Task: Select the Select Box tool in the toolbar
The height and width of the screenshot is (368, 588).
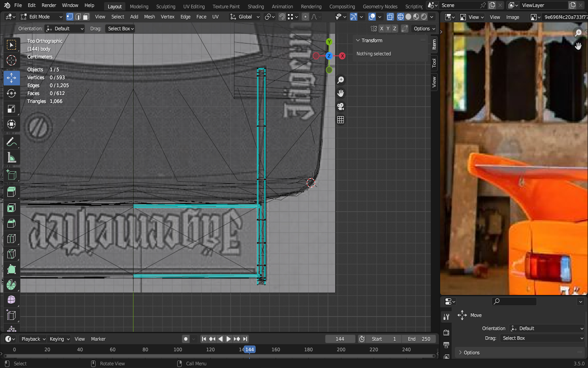Action: pyautogui.click(x=11, y=45)
